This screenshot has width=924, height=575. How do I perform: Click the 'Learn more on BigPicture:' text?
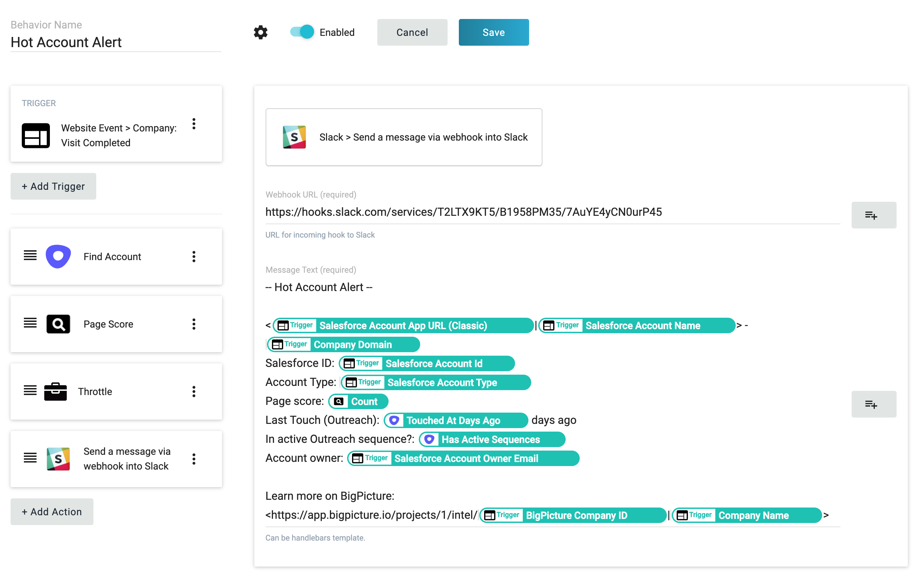click(x=330, y=496)
